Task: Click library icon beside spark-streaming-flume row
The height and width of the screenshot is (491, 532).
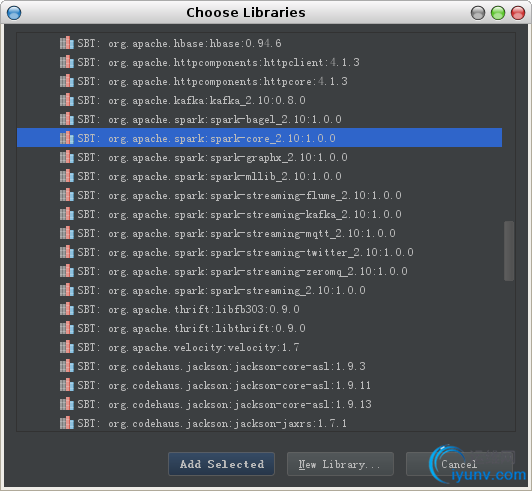Action: [66, 195]
